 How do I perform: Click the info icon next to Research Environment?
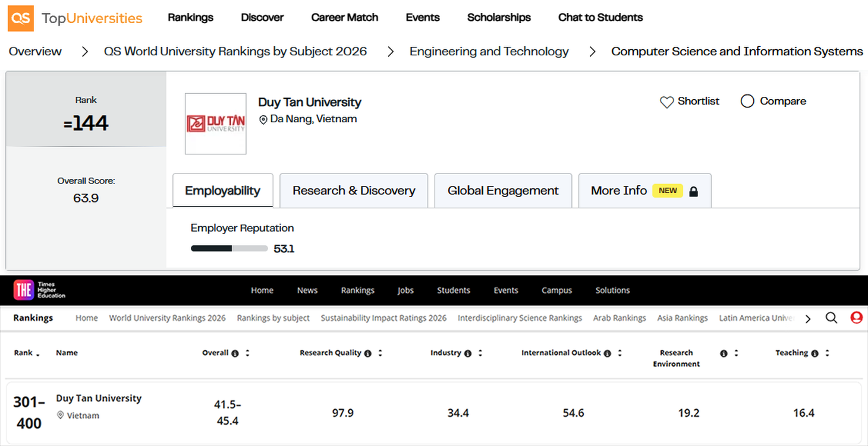click(724, 353)
